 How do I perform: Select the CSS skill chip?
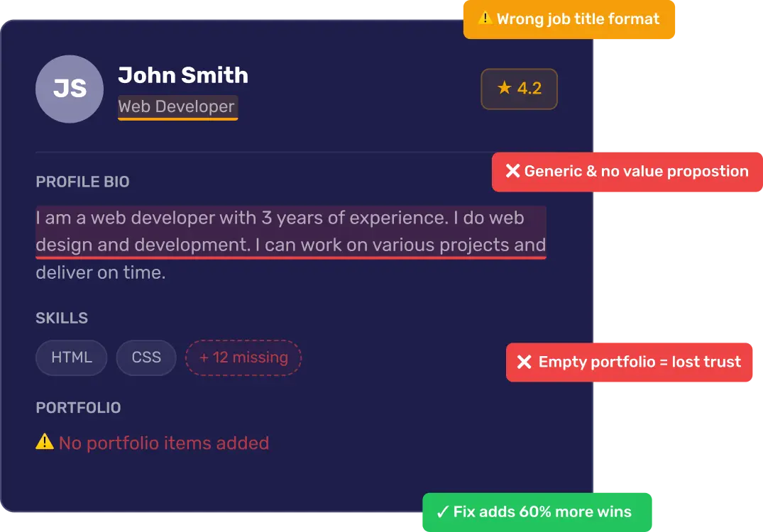pos(146,358)
